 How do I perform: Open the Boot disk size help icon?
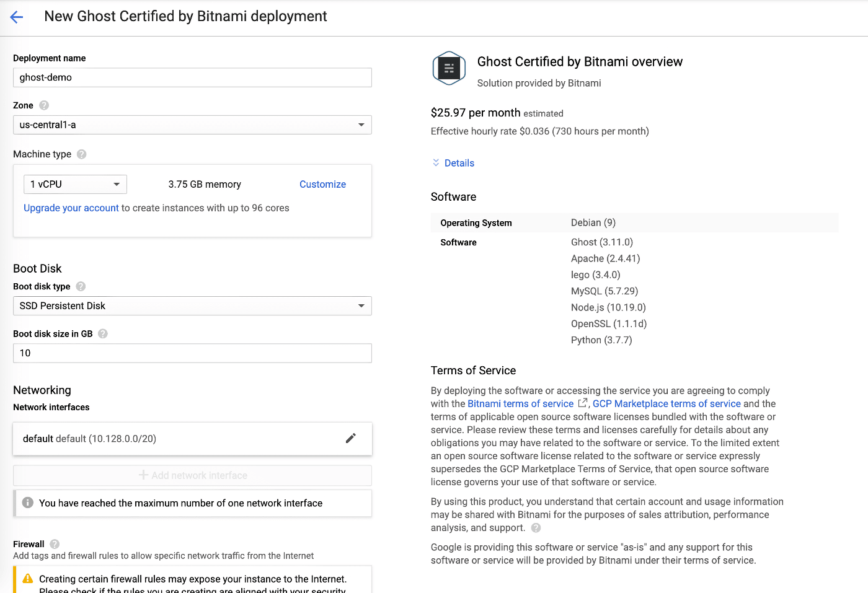click(x=103, y=333)
